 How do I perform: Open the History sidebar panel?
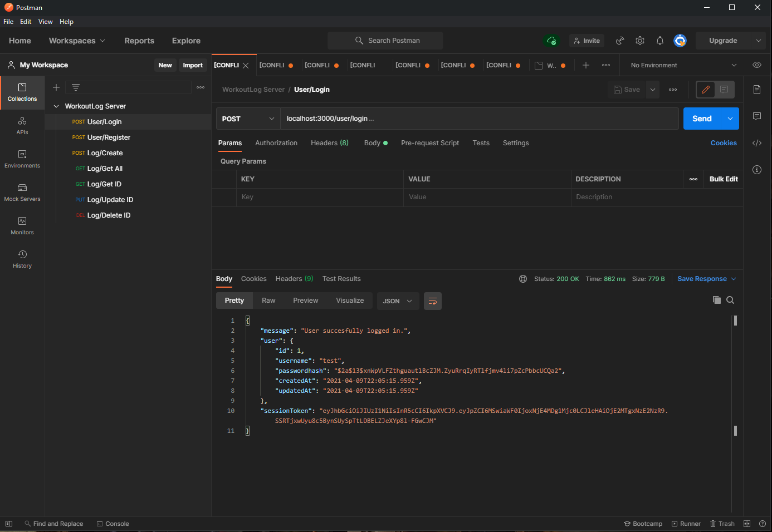(22, 259)
